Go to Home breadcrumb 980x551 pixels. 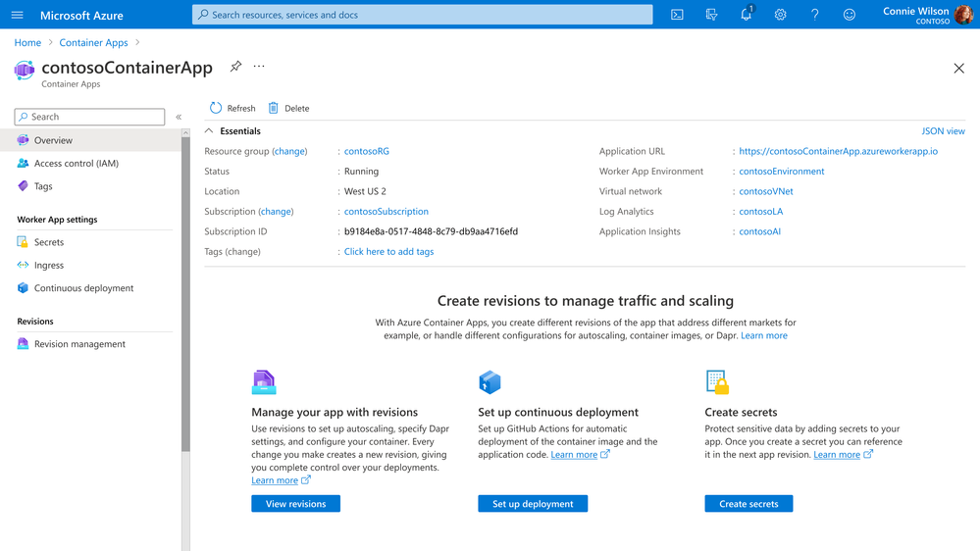click(x=27, y=42)
